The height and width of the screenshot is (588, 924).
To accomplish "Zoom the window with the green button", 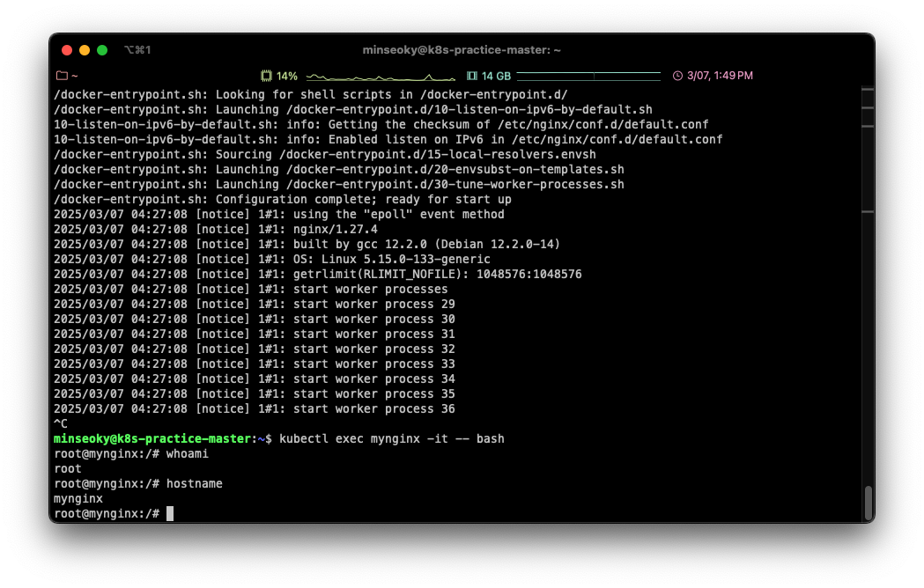I will coord(102,50).
